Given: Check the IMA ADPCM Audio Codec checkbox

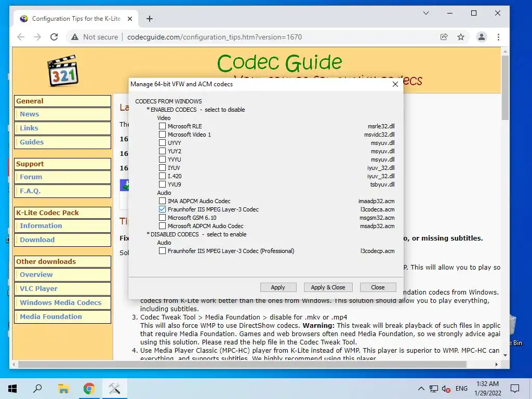Looking at the screenshot, I should (162, 201).
